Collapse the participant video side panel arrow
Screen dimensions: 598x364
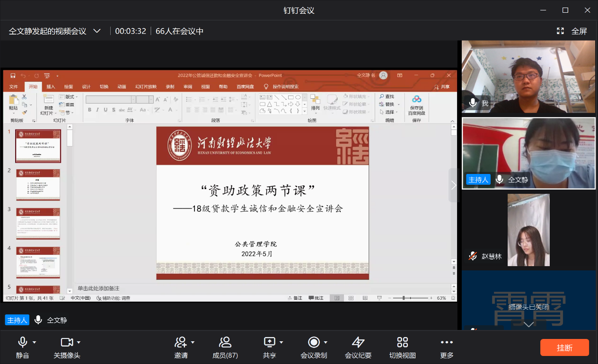click(454, 185)
